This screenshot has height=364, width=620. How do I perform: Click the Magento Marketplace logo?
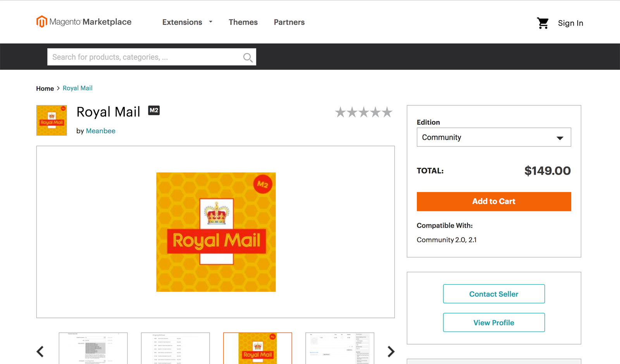click(x=84, y=22)
